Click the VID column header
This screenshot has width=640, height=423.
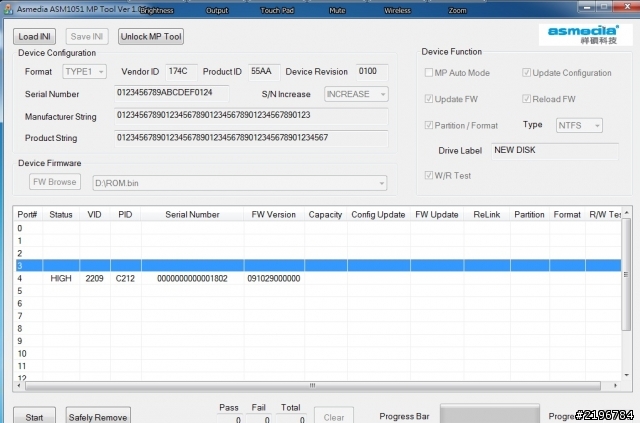[95, 215]
